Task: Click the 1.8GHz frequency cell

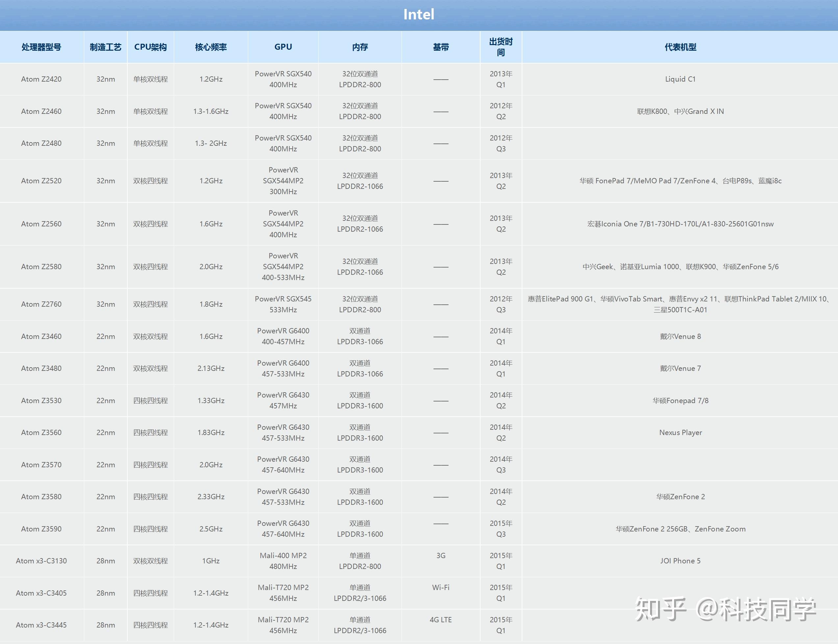Action: [x=211, y=304]
